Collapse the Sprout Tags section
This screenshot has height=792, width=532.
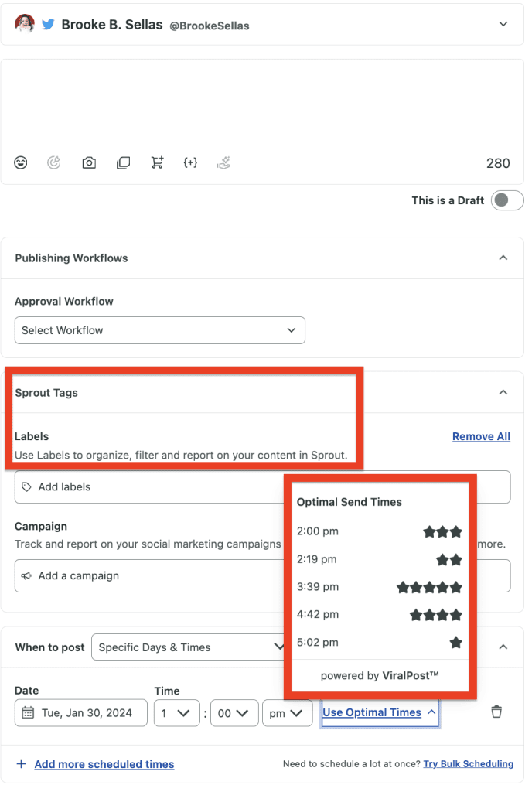tap(503, 392)
